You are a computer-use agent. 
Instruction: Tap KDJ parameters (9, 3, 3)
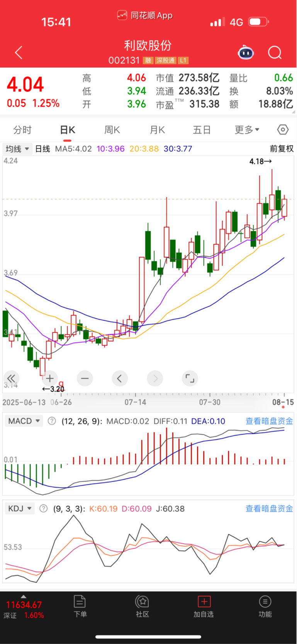69,509
